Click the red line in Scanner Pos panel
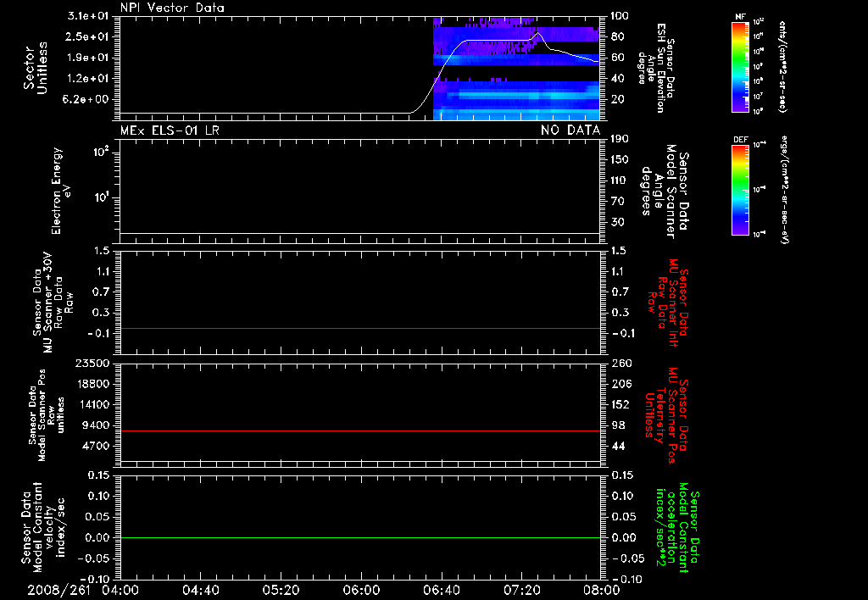868x600 pixels. click(359, 431)
